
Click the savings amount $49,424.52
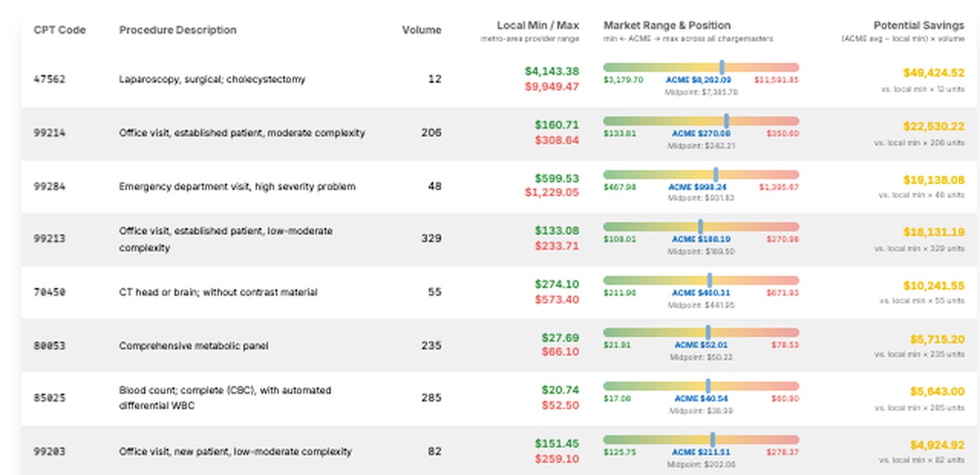point(934,73)
